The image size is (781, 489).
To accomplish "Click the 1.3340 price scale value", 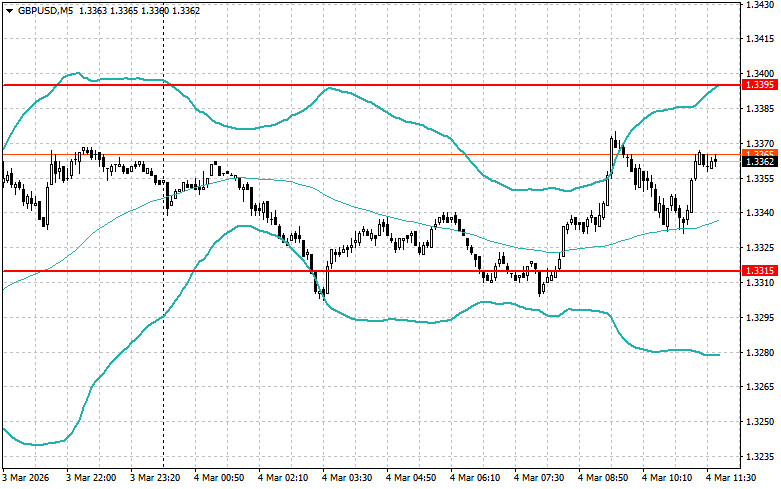I will coord(760,213).
